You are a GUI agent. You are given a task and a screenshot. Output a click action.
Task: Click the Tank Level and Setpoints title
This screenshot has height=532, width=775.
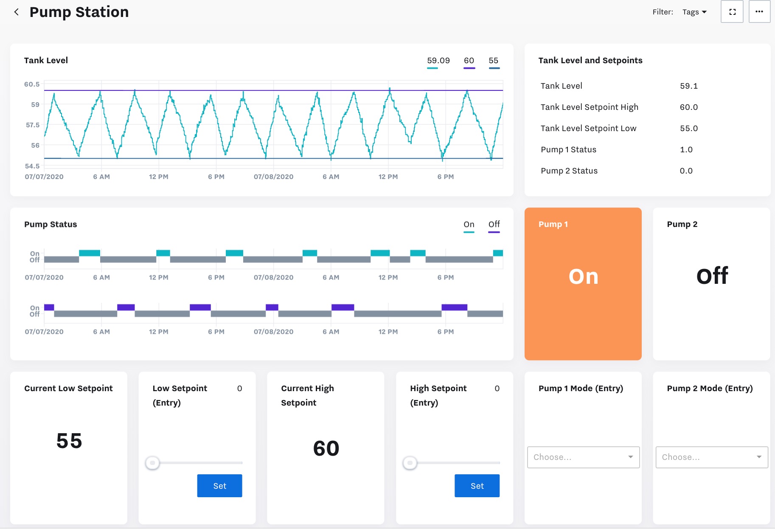590,60
